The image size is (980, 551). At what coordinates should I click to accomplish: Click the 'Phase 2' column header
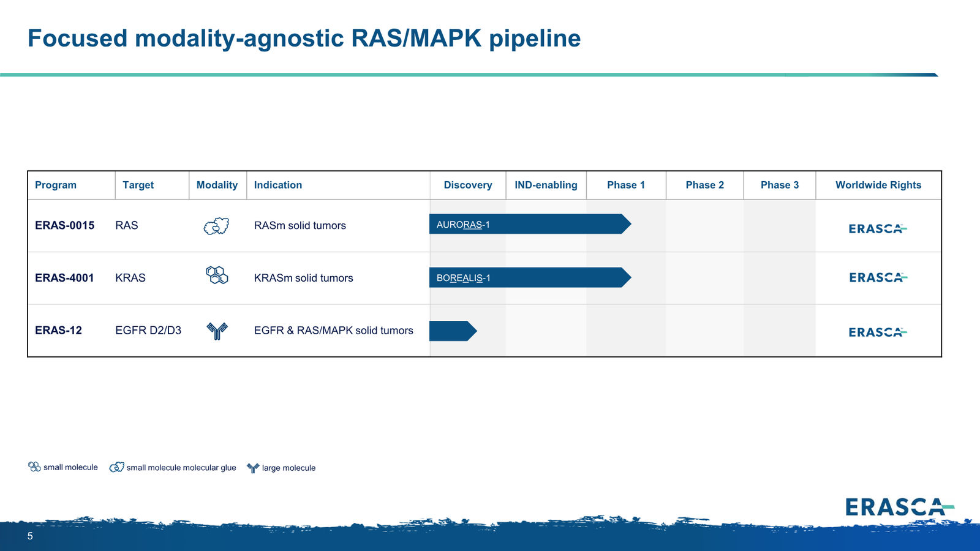[x=705, y=185]
